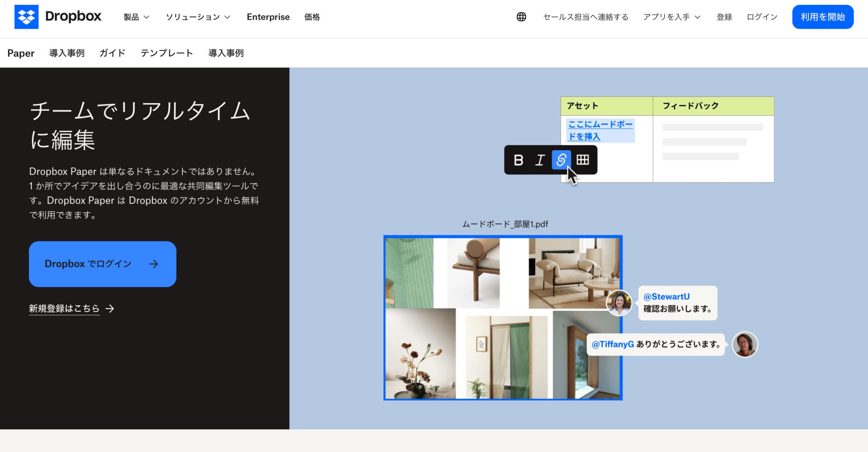Click the 利用を開始 button
Viewport: 868px width, 452px height.
click(822, 16)
